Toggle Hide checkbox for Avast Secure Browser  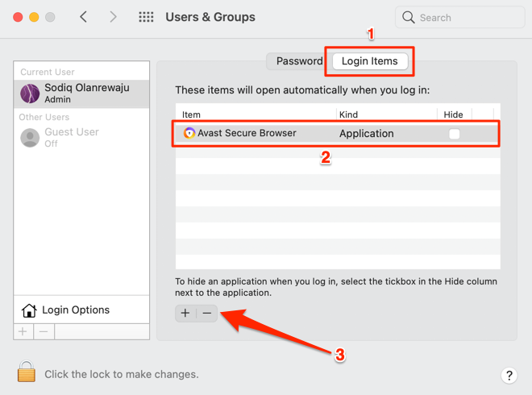(x=454, y=134)
